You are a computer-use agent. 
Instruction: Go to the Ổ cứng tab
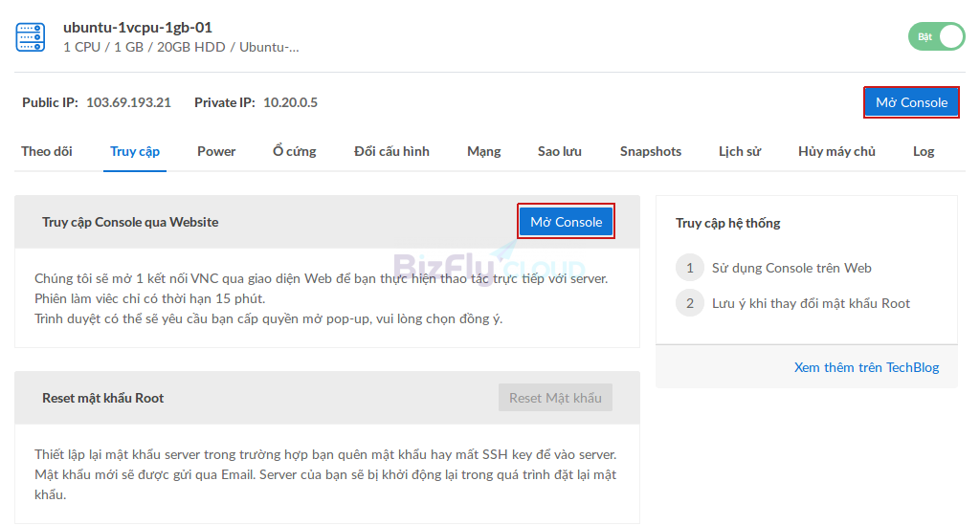point(295,151)
